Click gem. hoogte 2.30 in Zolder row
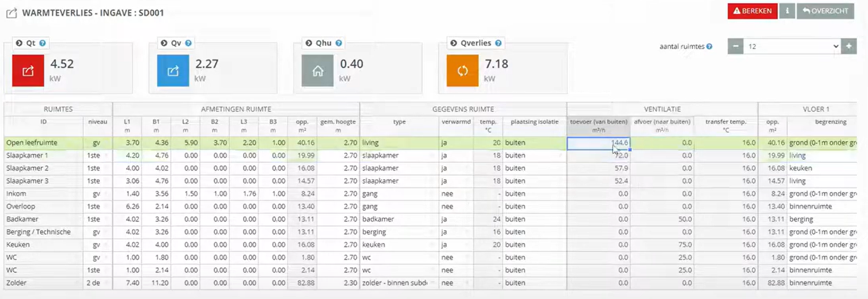Screen dimensions: 868x299 point(338,283)
